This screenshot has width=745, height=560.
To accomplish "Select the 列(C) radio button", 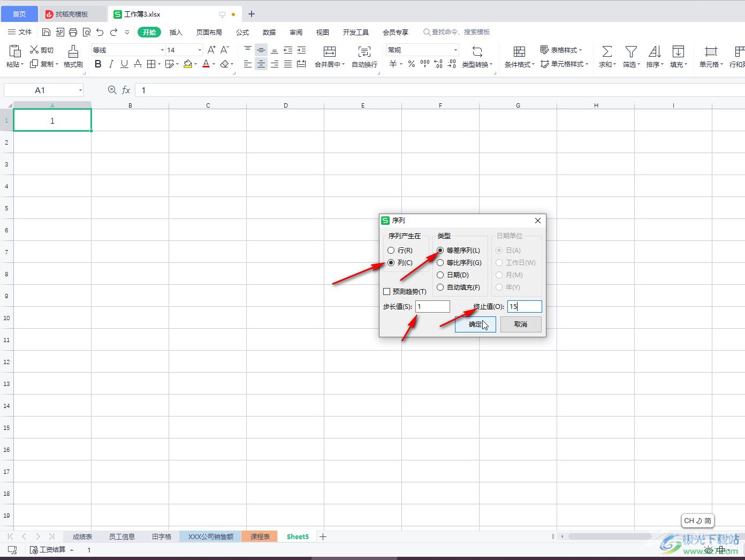I will pyautogui.click(x=391, y=262).
